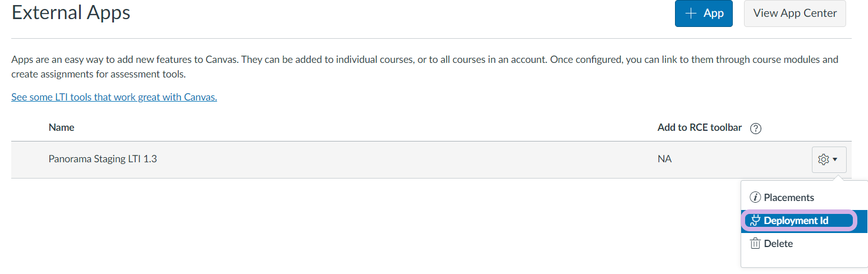Select the Panorama Staging LTI 1.3 name
868x274 pixels.
[x=103, y=159]
